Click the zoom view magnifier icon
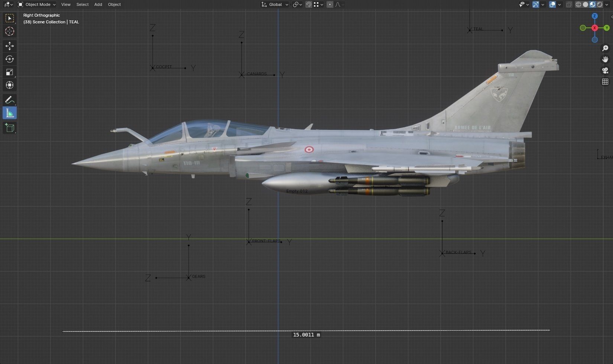 coord(605,48)
